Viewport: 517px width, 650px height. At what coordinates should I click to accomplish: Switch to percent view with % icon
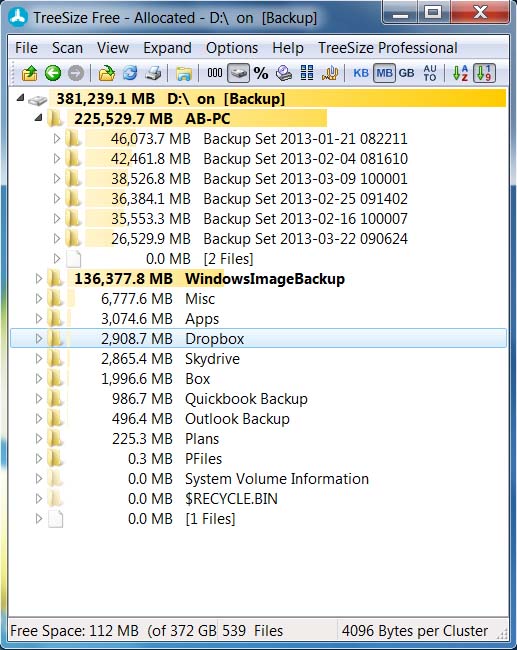point(261,73)
